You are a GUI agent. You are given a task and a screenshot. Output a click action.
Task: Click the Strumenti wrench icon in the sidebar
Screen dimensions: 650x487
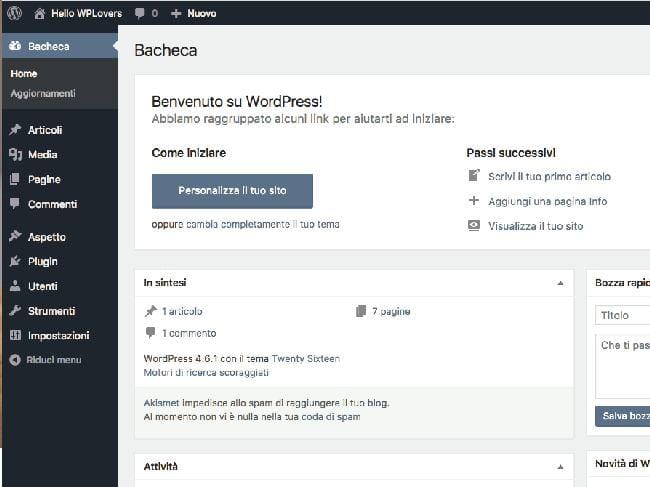point(15,310)
